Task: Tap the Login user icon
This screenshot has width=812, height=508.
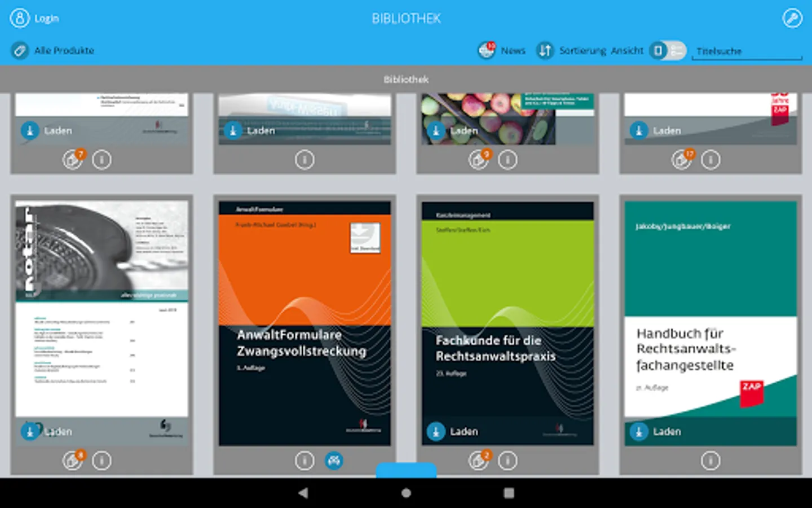Action: (x=19, y=18)
